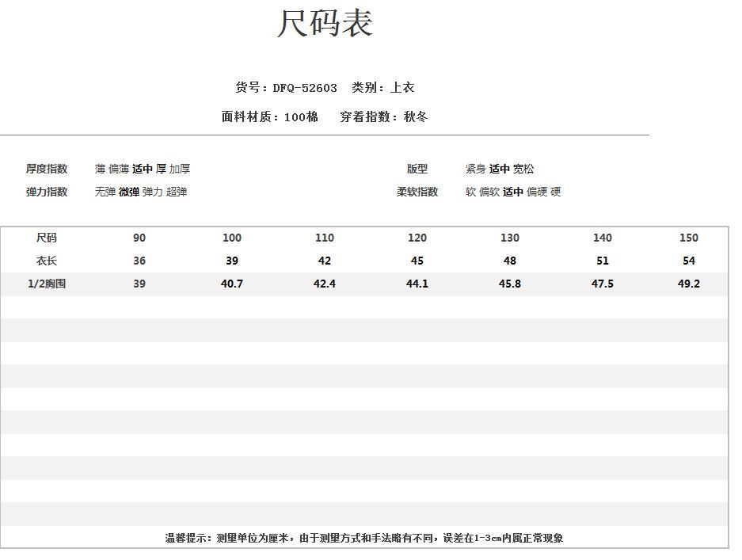Click the 柔软指数 label
Screen dimensions: 742x560
click(417, 192)
